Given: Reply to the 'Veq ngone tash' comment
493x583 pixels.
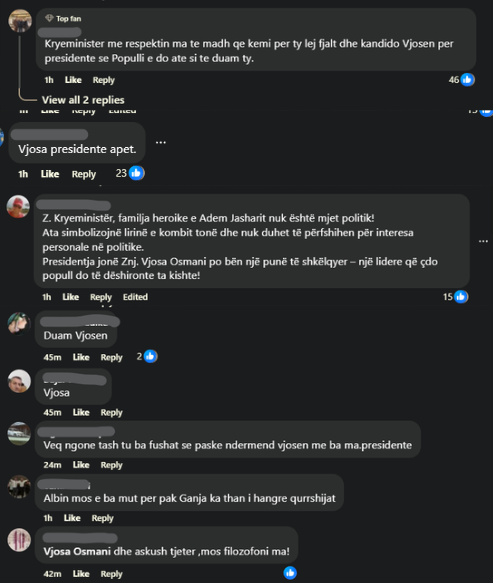Looking at the screenshot, I should point(111,465).
